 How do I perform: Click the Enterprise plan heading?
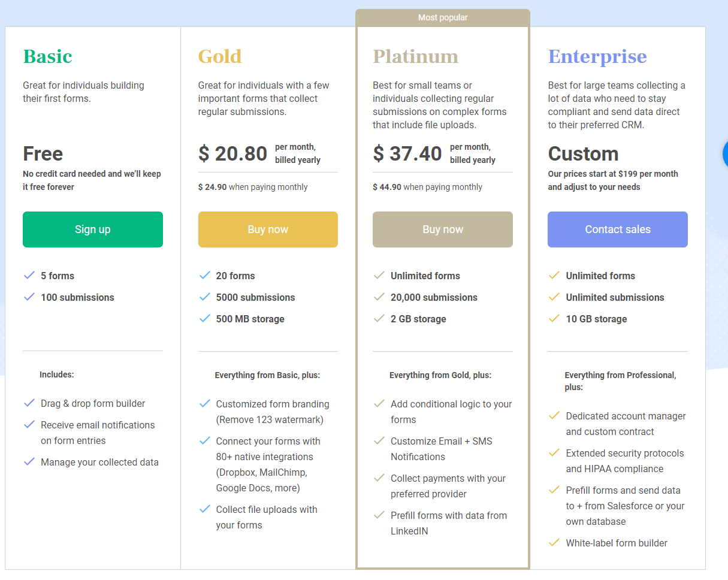coord(597,56)
